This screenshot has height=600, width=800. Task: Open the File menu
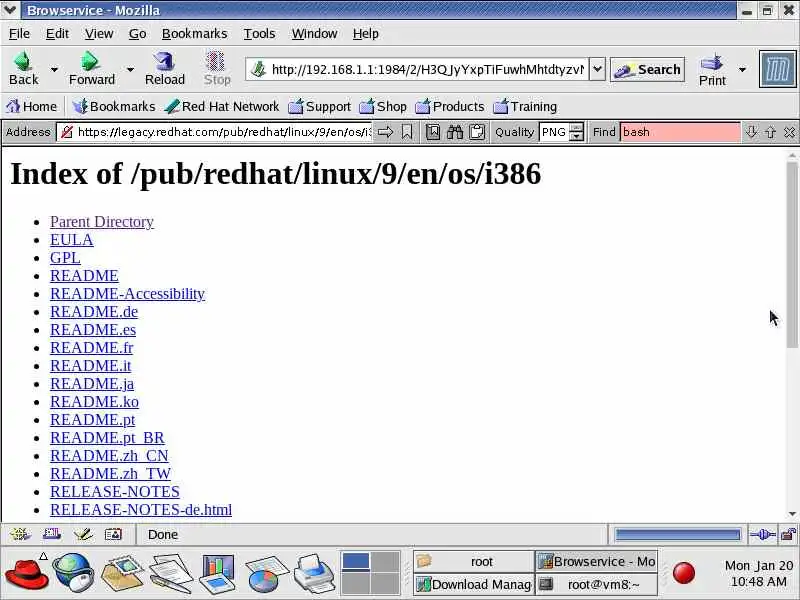coord(19,34)
